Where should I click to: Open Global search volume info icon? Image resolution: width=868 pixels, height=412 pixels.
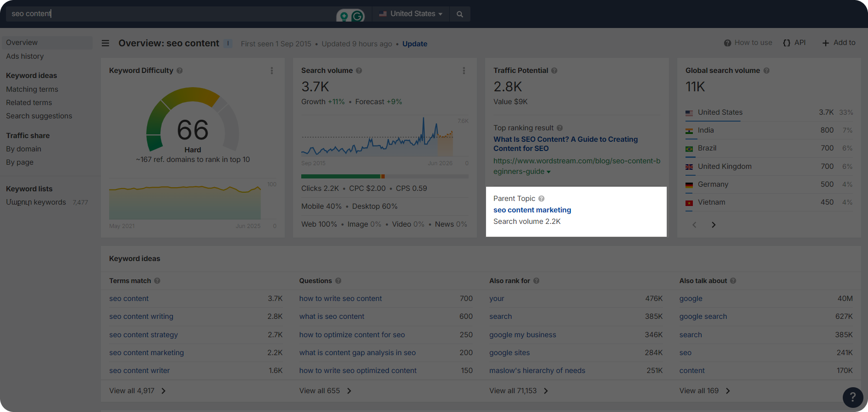767,71
